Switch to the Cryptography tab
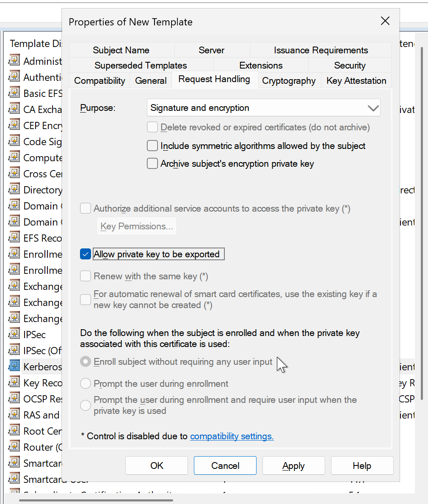The width and height of the screenshot is (428, 504). tap(289, 81)
